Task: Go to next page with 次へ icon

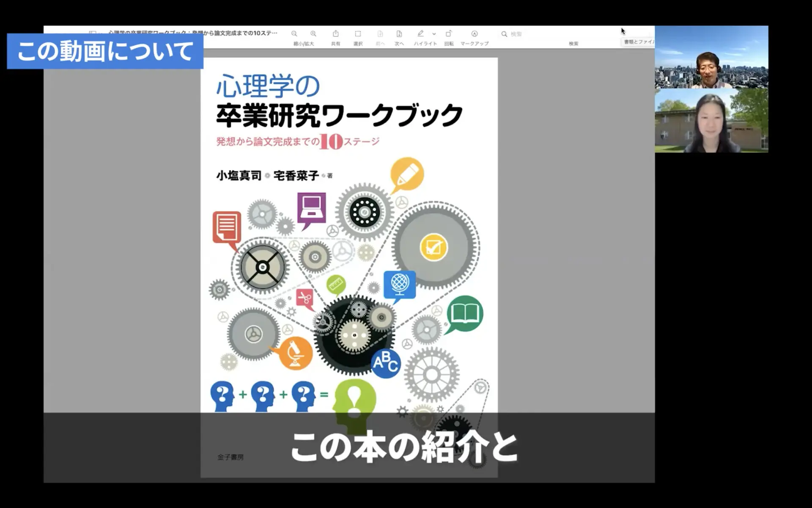Action: click(399, 34)
